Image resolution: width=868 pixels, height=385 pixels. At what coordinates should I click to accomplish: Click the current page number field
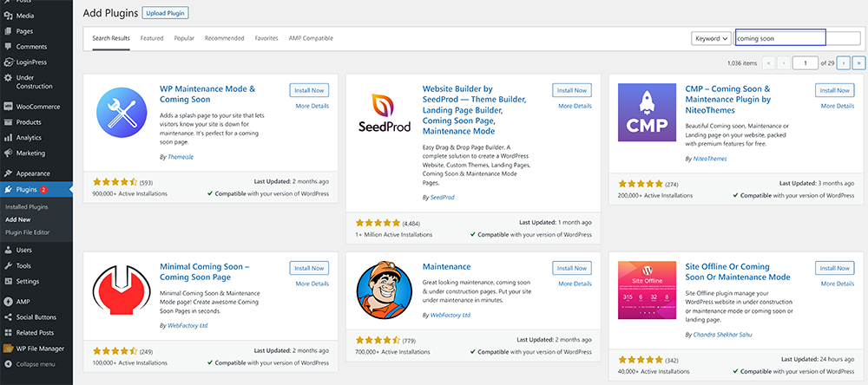(806, 63)
